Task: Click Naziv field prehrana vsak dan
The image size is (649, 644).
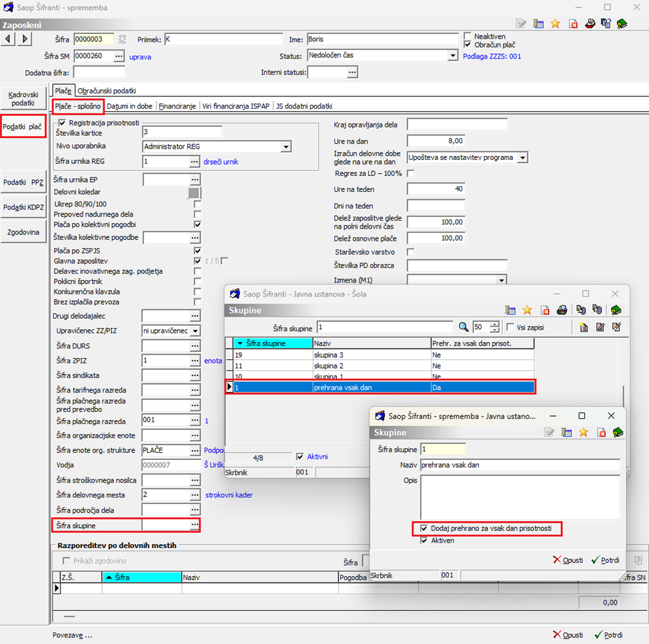Action: click(x=520, y=465)
